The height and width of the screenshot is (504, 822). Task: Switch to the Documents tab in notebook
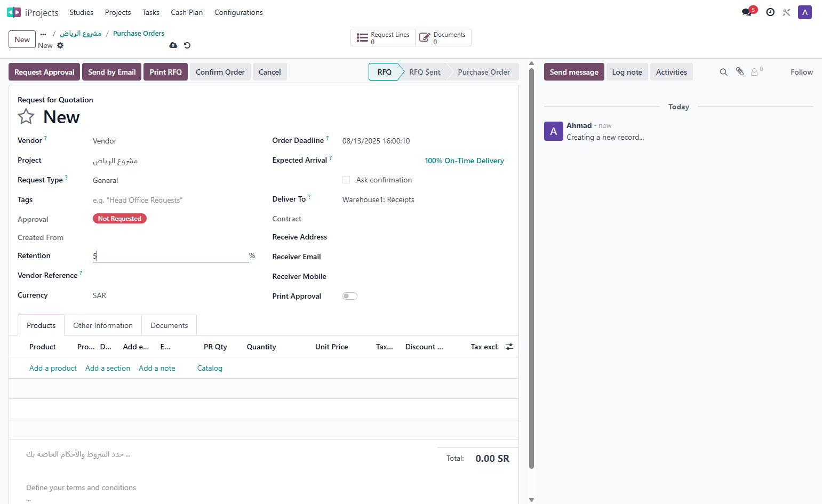click(169, 325)
